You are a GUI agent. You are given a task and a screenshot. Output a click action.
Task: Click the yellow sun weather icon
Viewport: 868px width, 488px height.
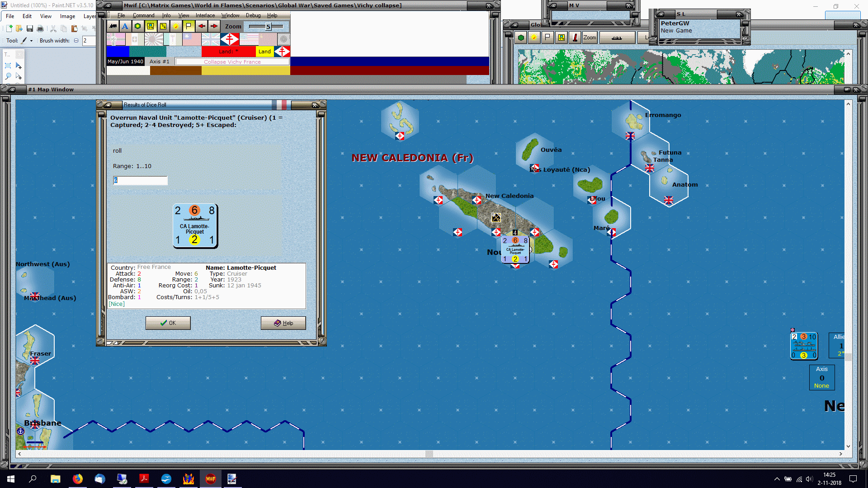(x=176, y=26)
